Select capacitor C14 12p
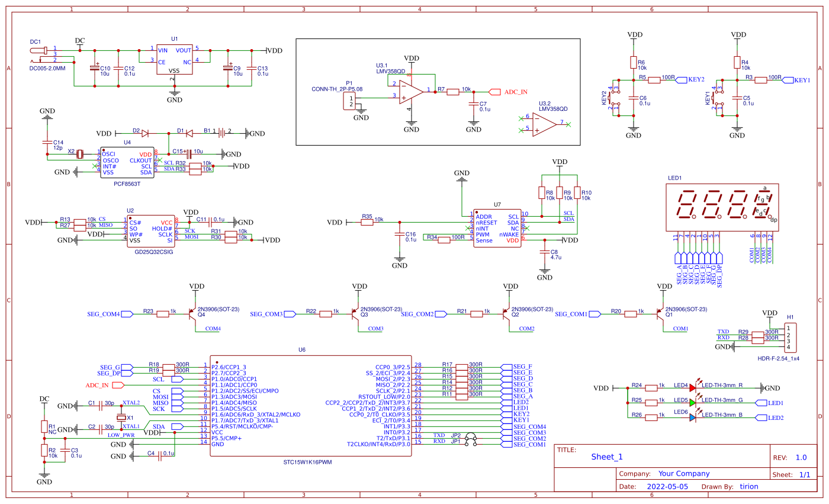The image size is (829, 504). [47, 143]
